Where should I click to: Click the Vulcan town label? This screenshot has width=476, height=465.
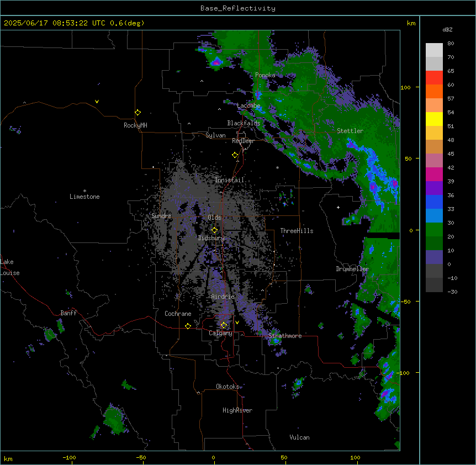pyautogui.click(x=299, y=437)
